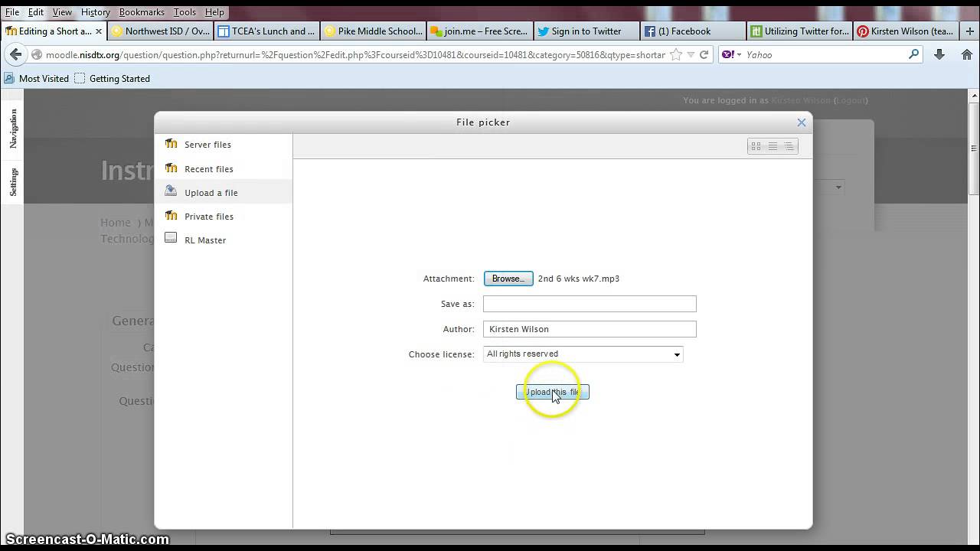
Task: Switch to Sign in to Twitter tab
Action: (x=586, y=31)
